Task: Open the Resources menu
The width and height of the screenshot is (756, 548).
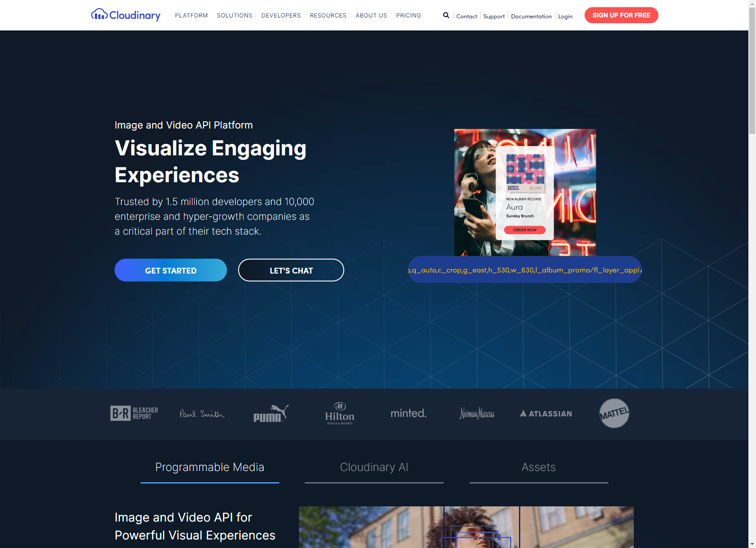Action: click(328, 15)
